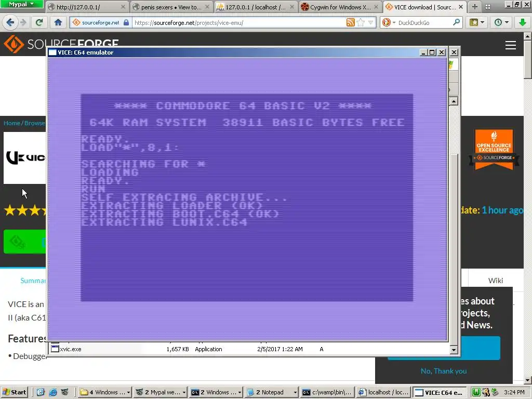Click the project star rating
532x399 pixels.
point(26,210)
